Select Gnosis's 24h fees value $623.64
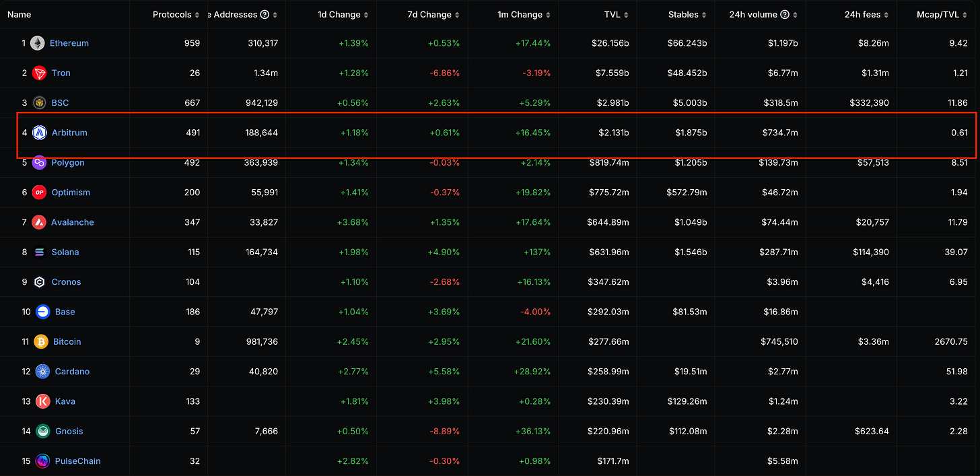 click(872, 431)
